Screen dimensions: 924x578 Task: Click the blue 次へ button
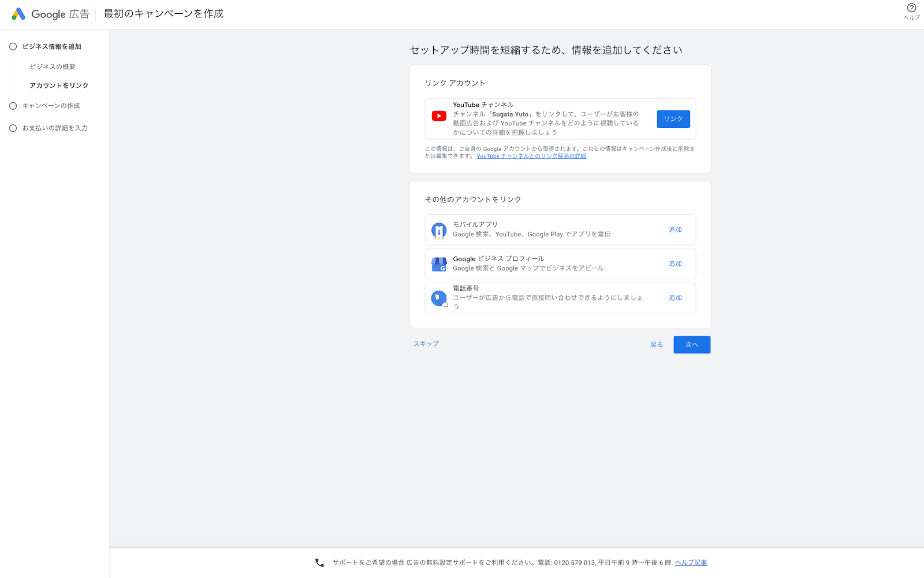tap(692, 344)
